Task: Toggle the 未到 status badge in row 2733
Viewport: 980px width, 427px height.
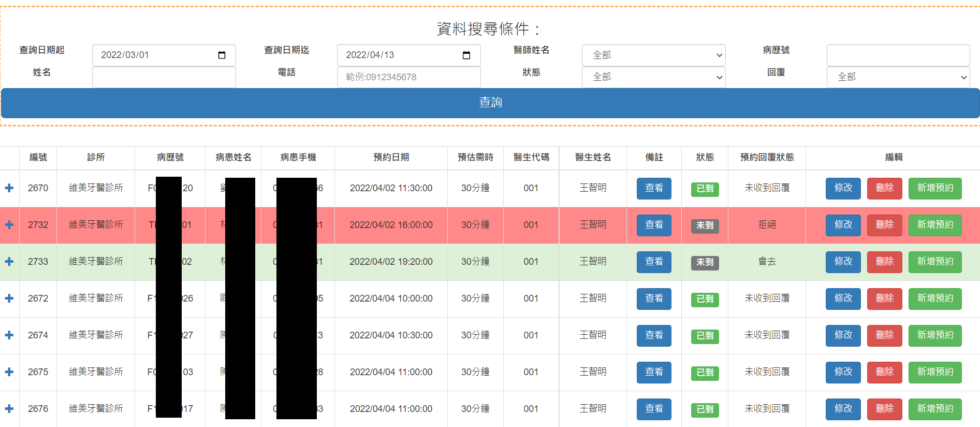Action: (x=705, y=262)
